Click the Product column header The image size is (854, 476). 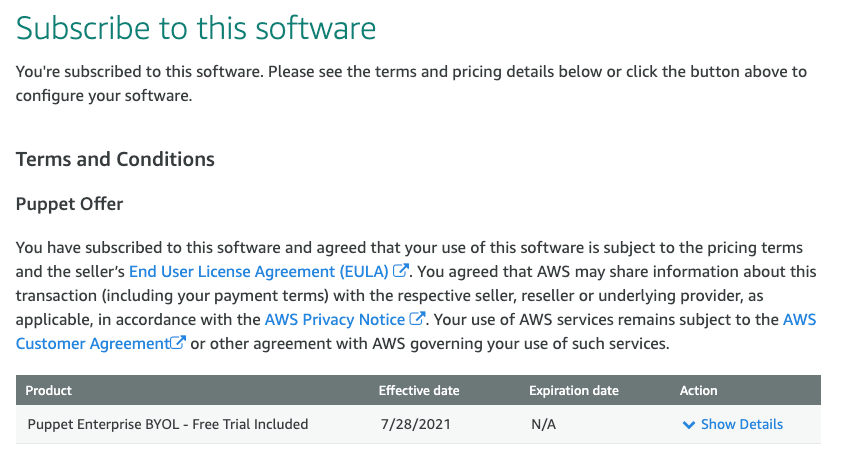[48, 390]
